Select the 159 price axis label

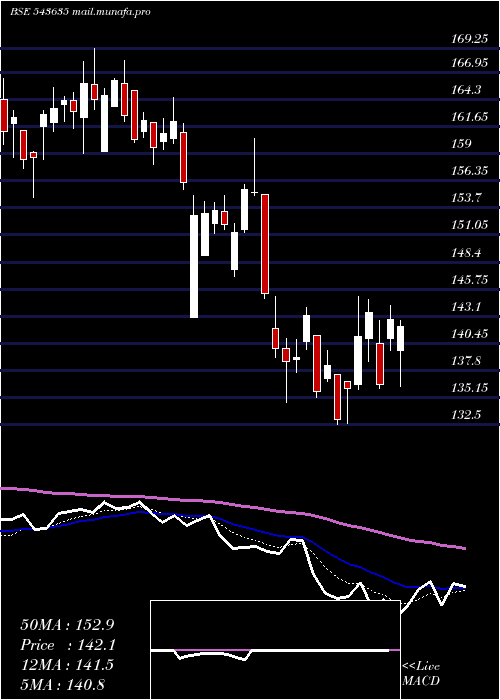[462, 144]
